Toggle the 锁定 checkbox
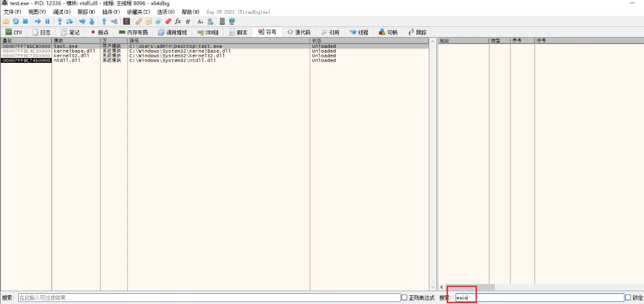Viewport: 644px width, 304px height. click(628, 298)
